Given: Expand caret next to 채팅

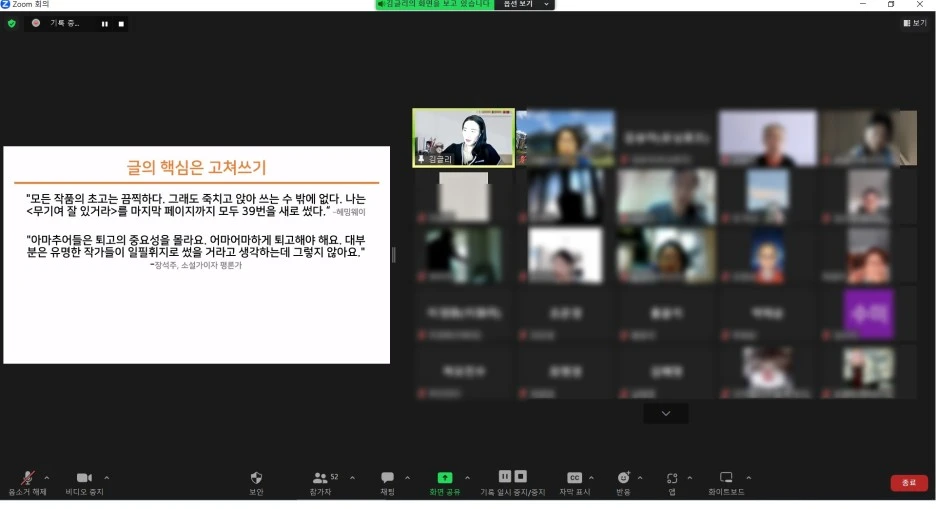Looking at the screenshot, I should point(408,478).
